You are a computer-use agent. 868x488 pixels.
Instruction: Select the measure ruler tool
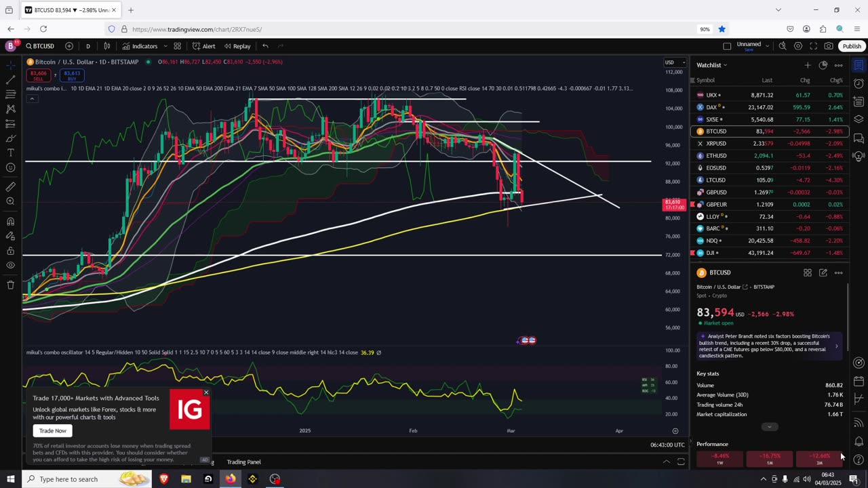click(10, 186)
